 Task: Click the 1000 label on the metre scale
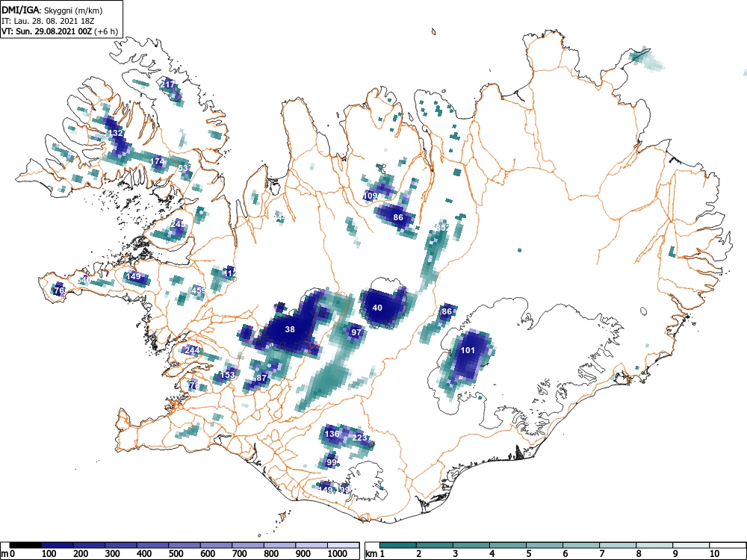338,554
